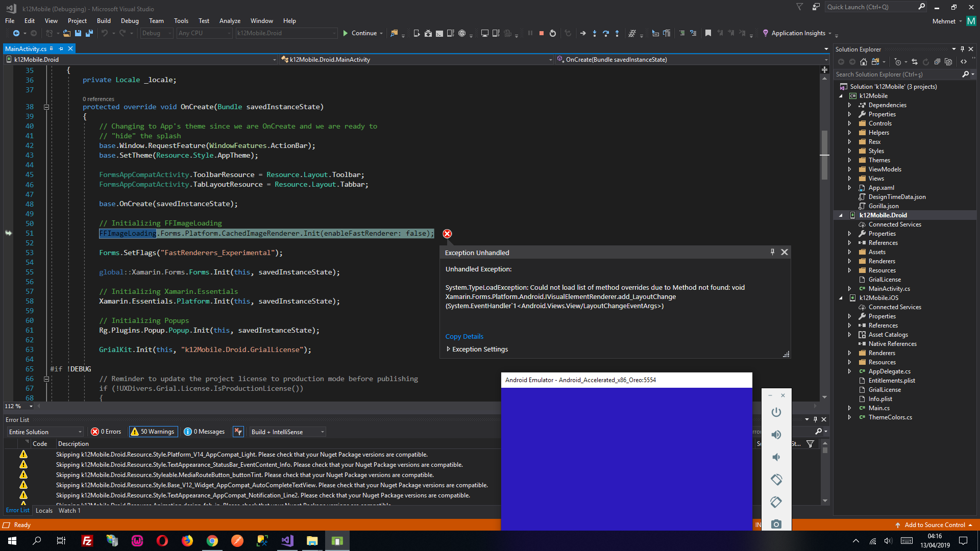
Task: Toggle the 0 Messages filter
Action: 205,432
